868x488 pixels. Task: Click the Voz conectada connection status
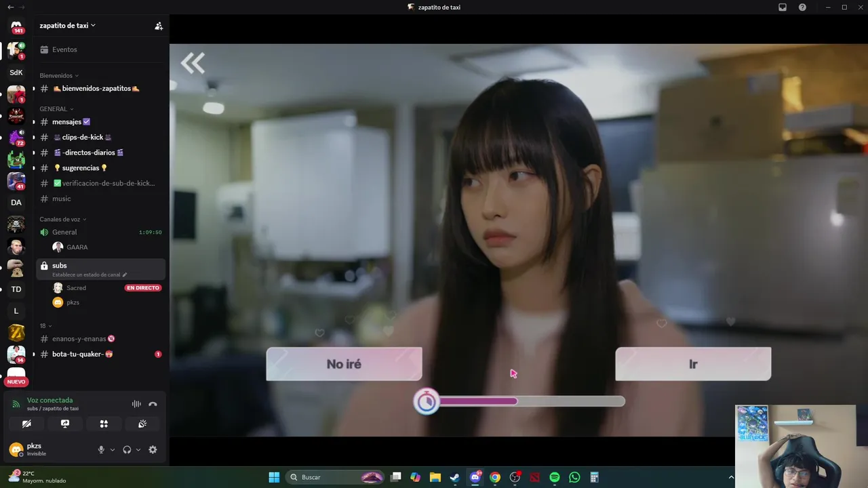pos(50,400)
